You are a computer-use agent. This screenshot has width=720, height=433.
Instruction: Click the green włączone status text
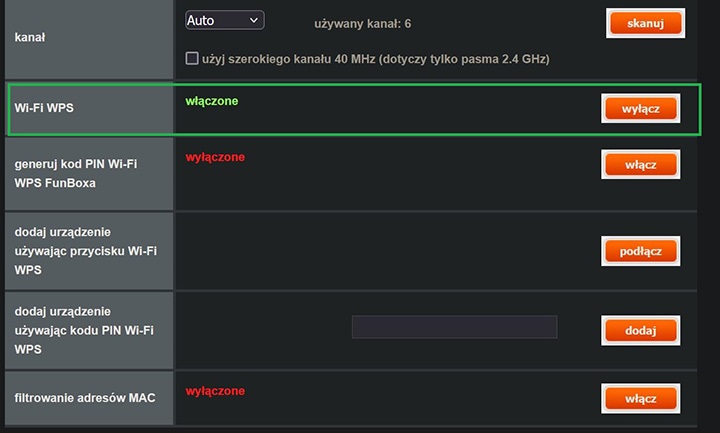click(x=212, y=101)
